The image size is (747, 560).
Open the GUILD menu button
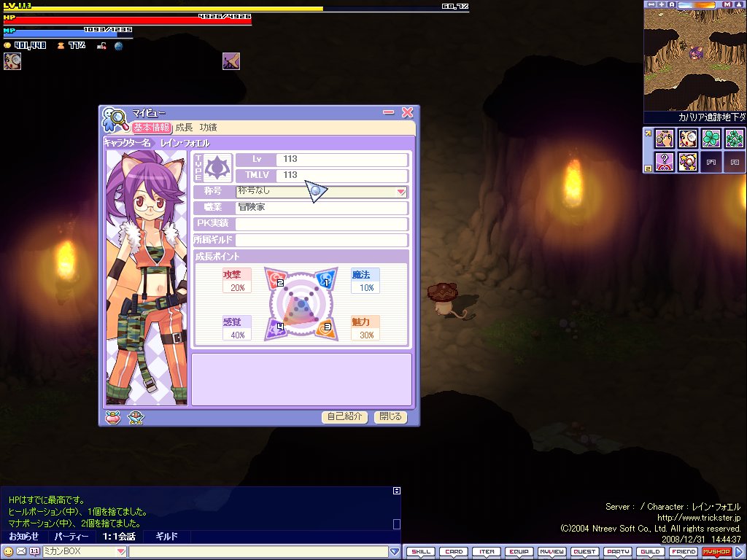click(x=650, y=552)
